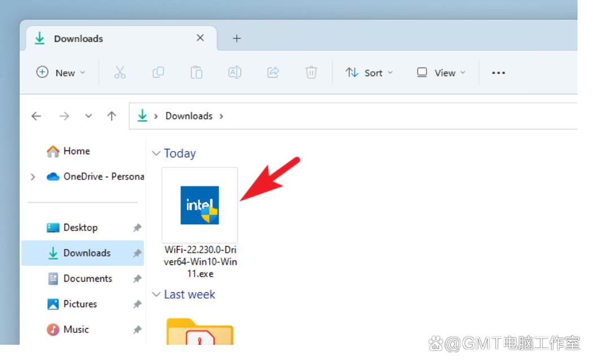Click chevron after Downloads in address bar
The image size is (592, 364).
[x=221, y=116]
